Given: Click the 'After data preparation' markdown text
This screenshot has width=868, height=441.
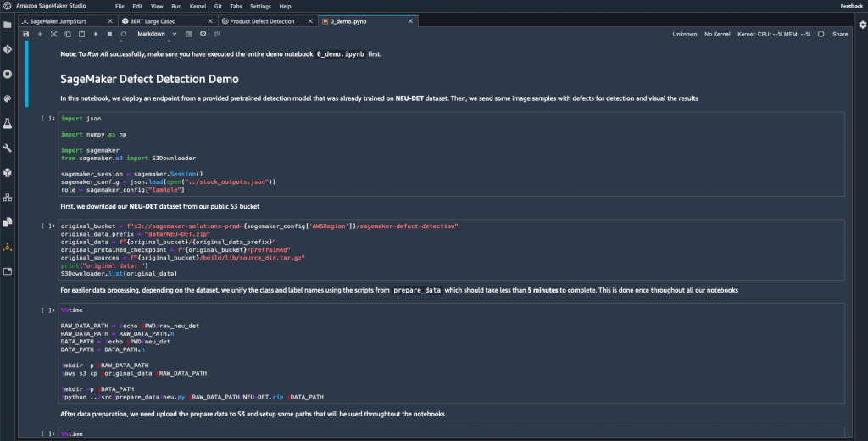Looking at the screenshot, I should point(253,415).
